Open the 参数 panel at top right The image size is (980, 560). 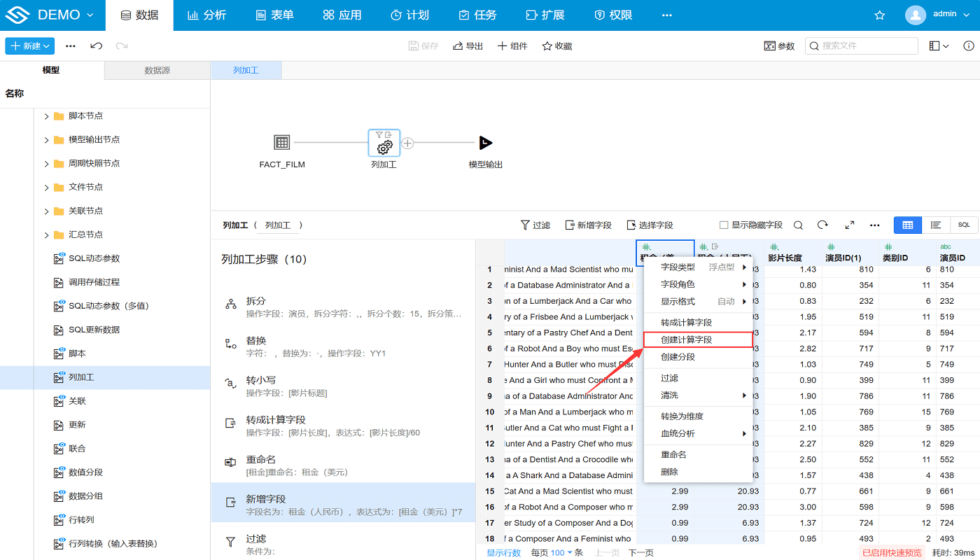click(x=779, y=45)
